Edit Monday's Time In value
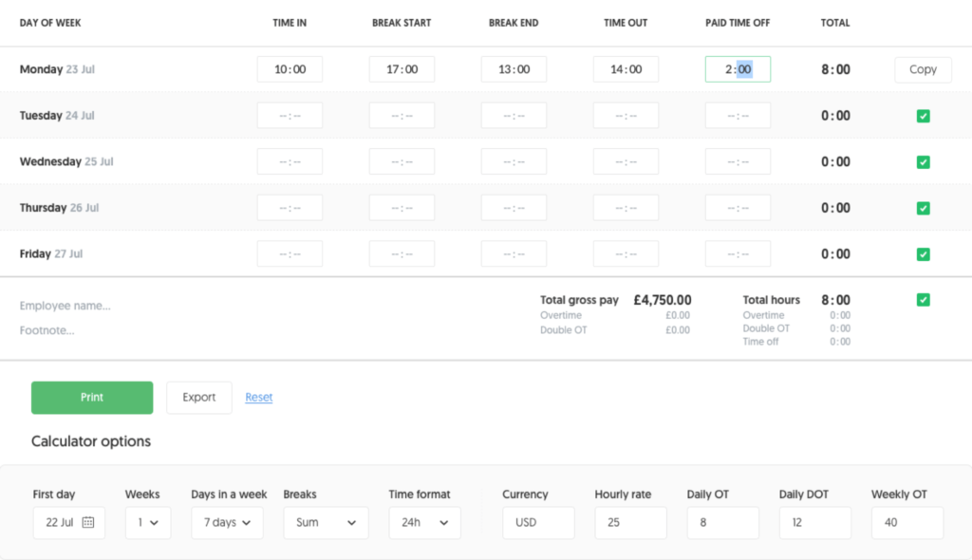Screen dimensions: 972x560 pyautogui.click(x=290, y=68)
